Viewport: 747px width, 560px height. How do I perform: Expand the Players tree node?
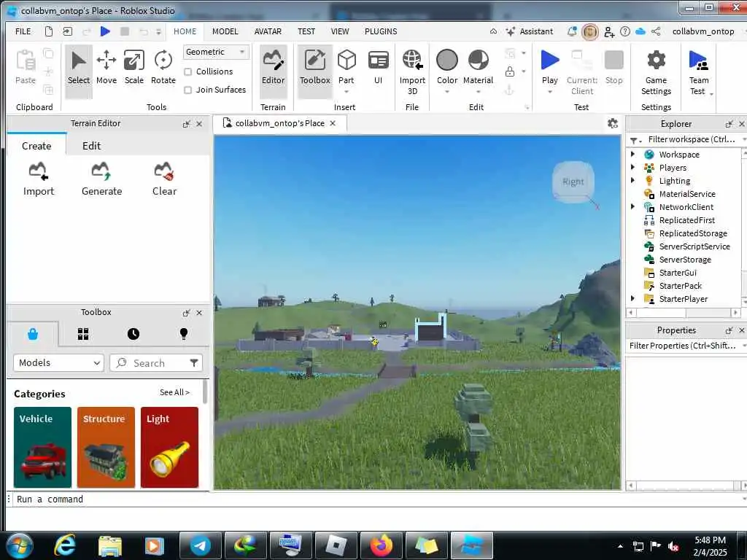[x=632, y=167]
